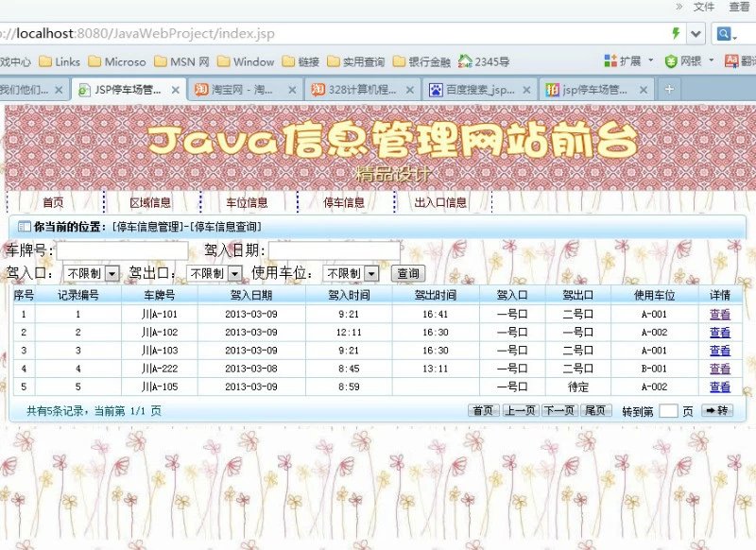Open a new tab with the plus button
This screenshot has height=550, width=756.
[669, 89]
